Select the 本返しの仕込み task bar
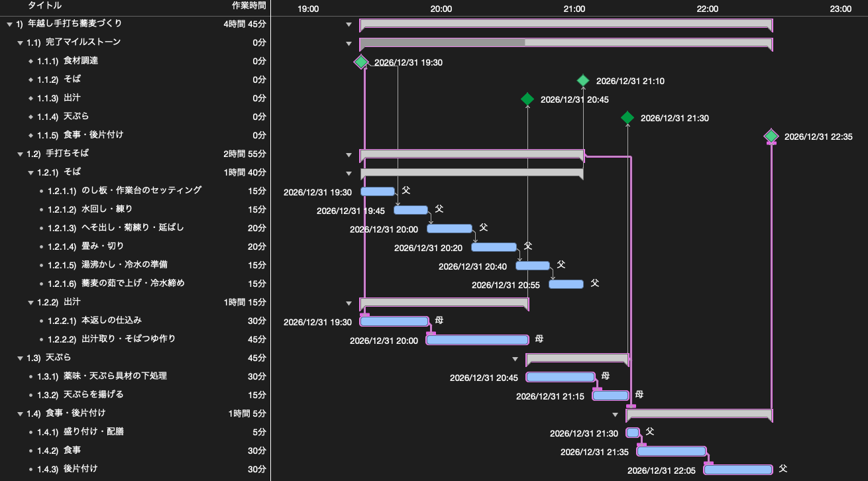 [x=394, y=321]
